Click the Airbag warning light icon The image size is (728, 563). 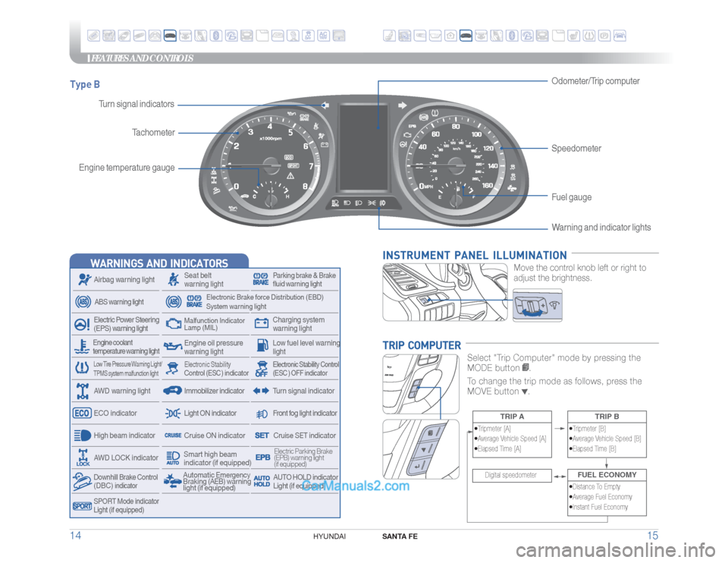click(x=84, y=279)
